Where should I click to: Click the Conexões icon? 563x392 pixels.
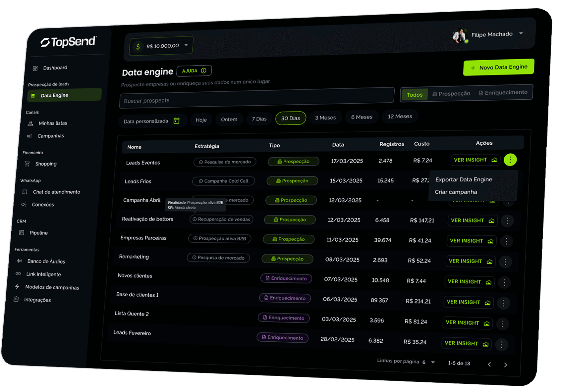[x=24, y=204]
